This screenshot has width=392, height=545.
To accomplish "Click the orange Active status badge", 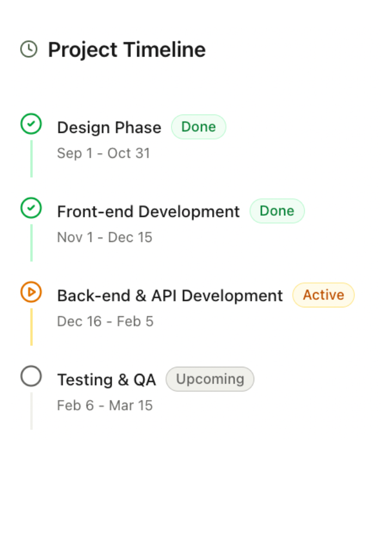I will coord(323,295).
